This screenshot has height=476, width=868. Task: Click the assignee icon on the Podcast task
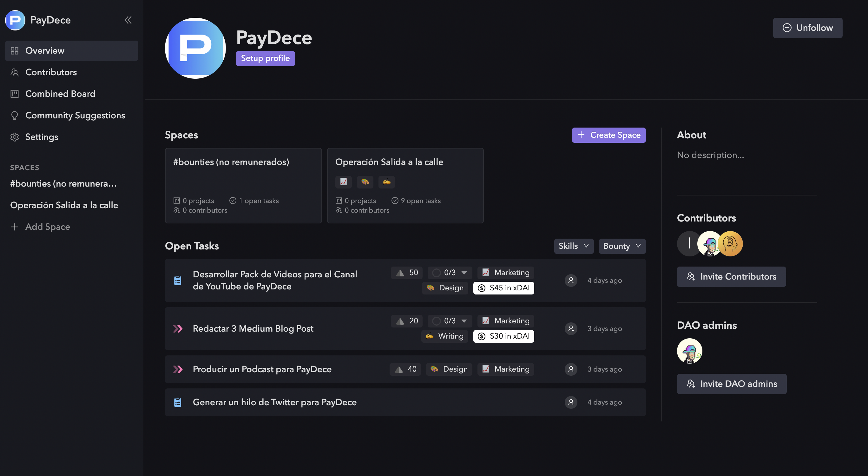(x=571, y=369)
